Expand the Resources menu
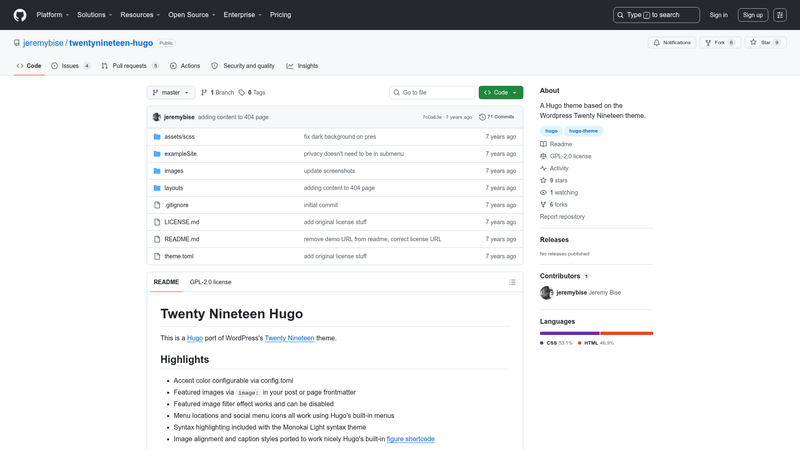Image resolution: width=800 pixels, height=450 pixels. click(140, 15)
